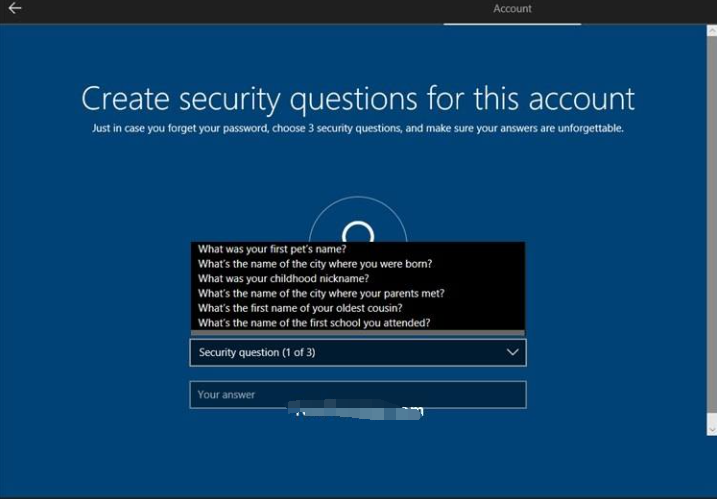Select the first school you attended question

(314, 323)
